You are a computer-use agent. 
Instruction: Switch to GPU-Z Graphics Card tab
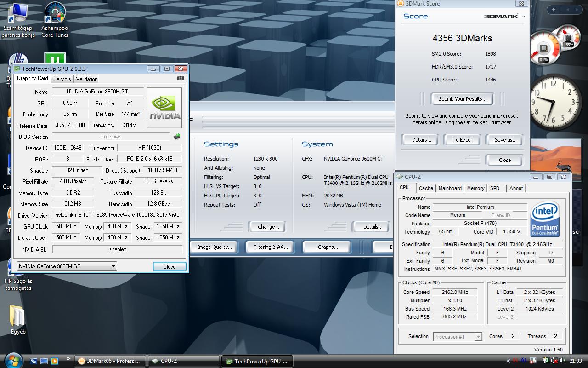pos(32,78)
